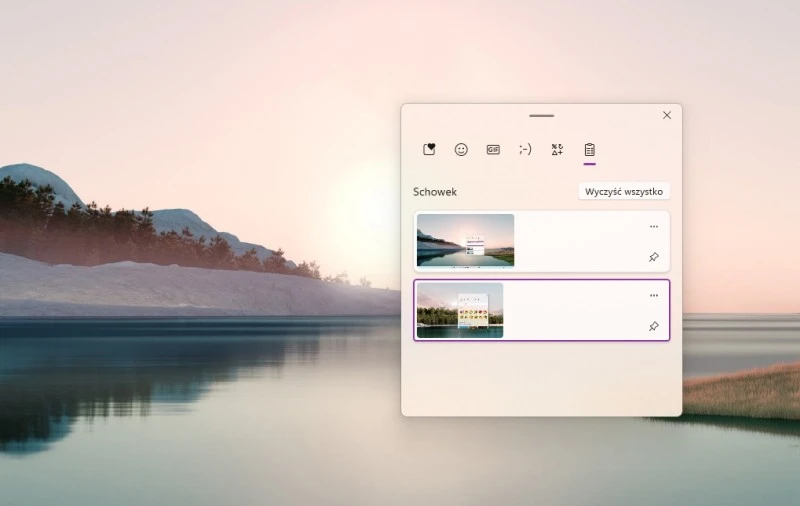Select the second screenshot thumbnail with emoji grid
The width and height of the screenshot is (800, 506).
point(460,310)
